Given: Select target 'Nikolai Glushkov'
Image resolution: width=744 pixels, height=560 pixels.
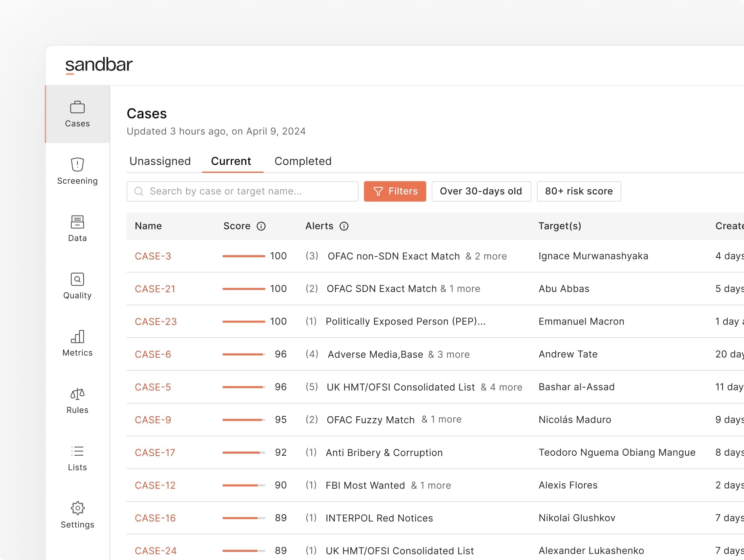Looking at the screenshot, I should (x=577, y=518).
